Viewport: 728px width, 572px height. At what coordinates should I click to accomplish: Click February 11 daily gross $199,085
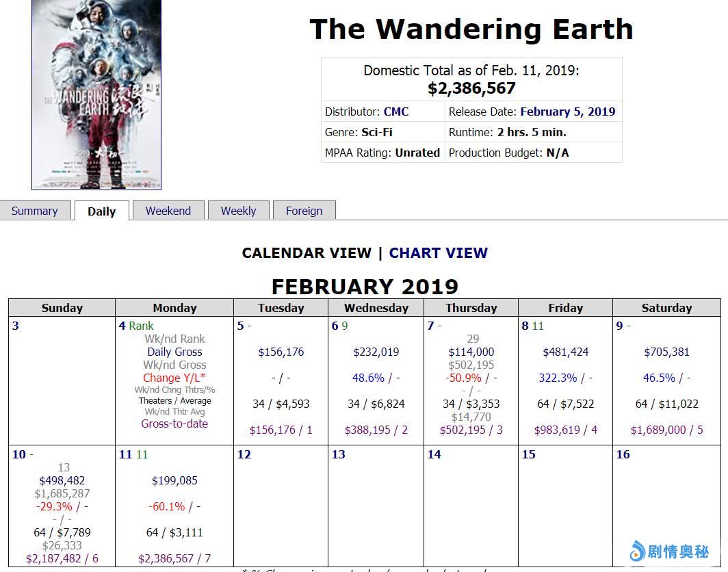(x=174, y=480)
